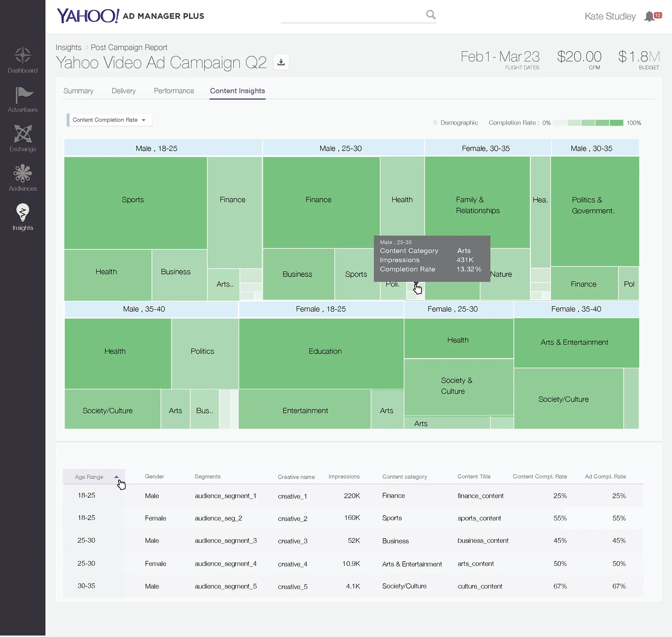Open the Delivery tab
The height and width of the screenshot is (637, 672).
pyautogui.click(x=124, y=91)
